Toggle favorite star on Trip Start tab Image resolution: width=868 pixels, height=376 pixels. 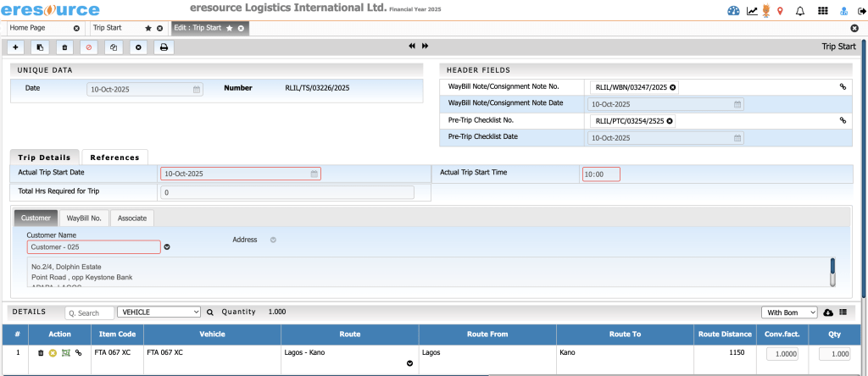point(148,28)
